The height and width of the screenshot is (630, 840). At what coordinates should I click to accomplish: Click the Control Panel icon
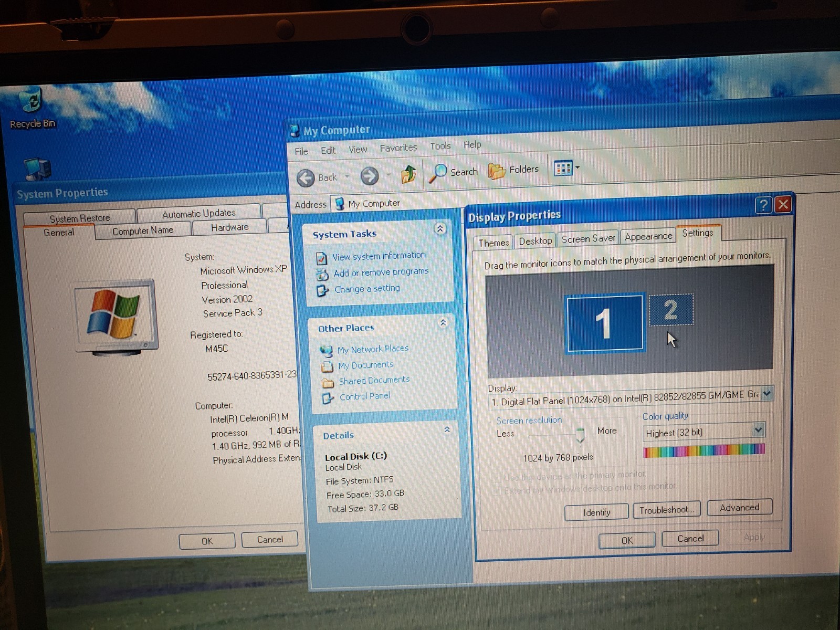(328, 398)
